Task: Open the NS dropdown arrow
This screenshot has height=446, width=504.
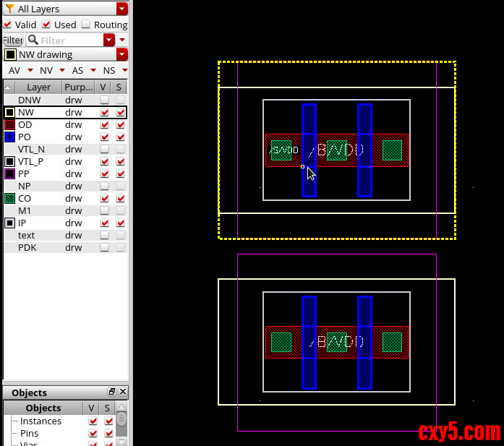Action: click(124, 70)
